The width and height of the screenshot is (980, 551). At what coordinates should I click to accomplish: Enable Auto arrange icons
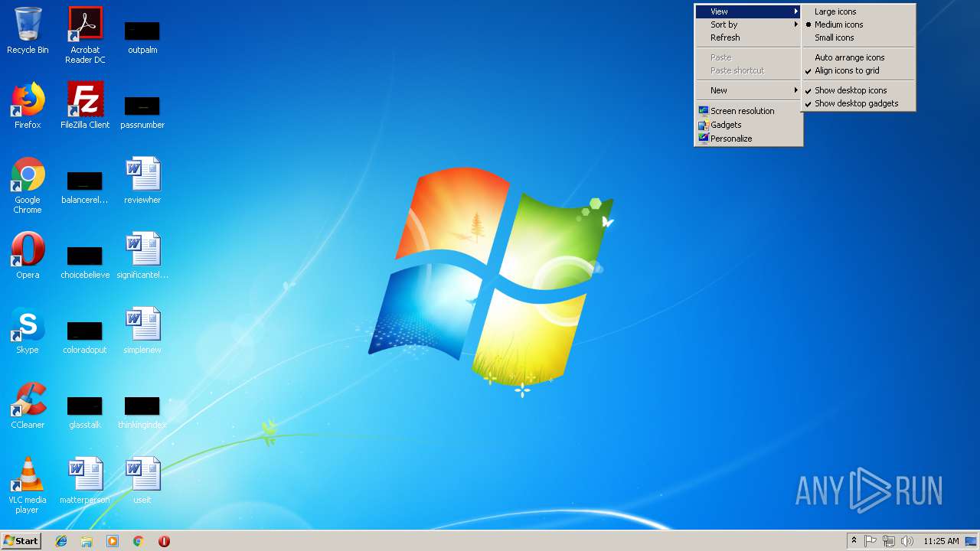click(858, 57)
